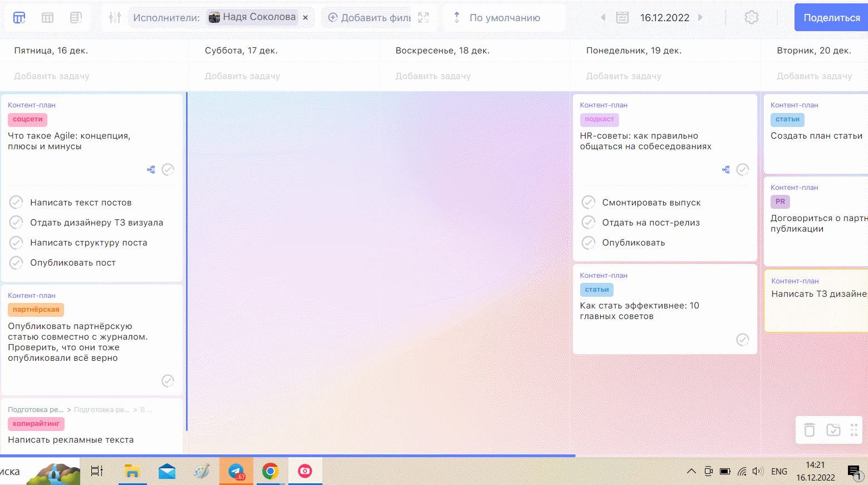This screenshot has width=868, height=485.
Task: Click the folder checkmark archive icon
Action: (833, 430)
